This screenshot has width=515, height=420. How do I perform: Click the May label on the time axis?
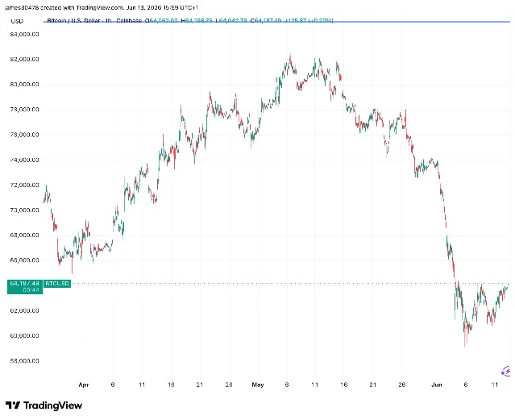click(x=258, y=385)
